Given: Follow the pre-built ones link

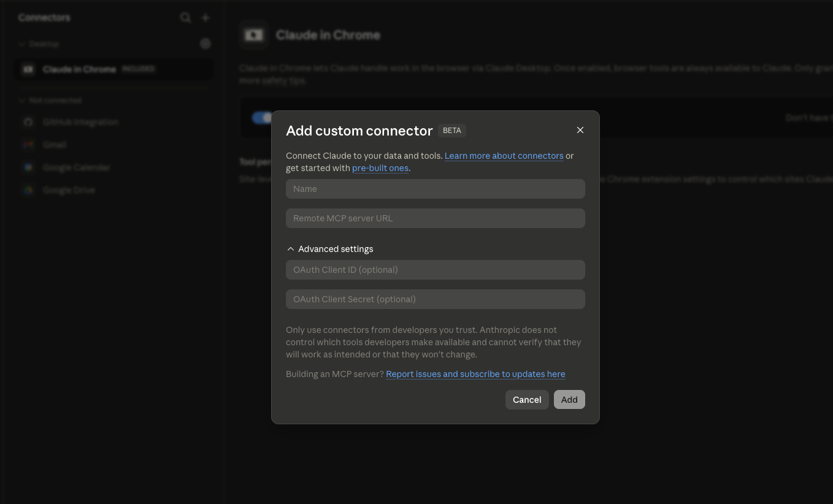Looking at the screenshot, I should coord(380,168).
